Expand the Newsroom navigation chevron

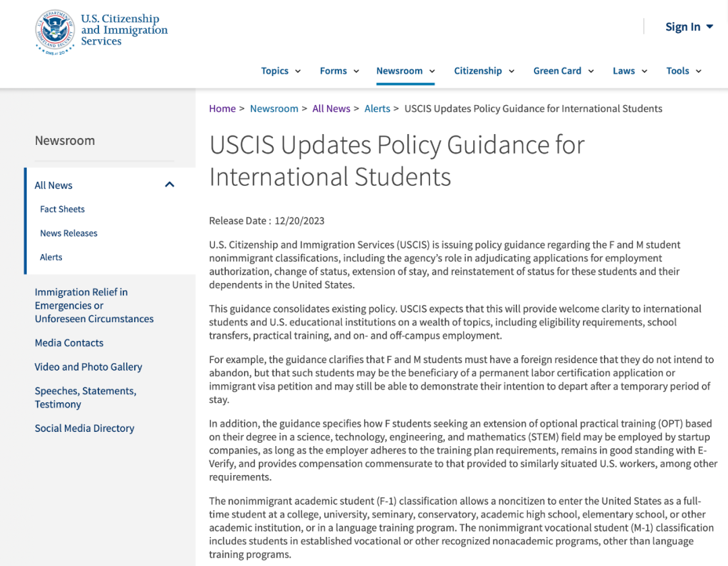tap(432, 71)
